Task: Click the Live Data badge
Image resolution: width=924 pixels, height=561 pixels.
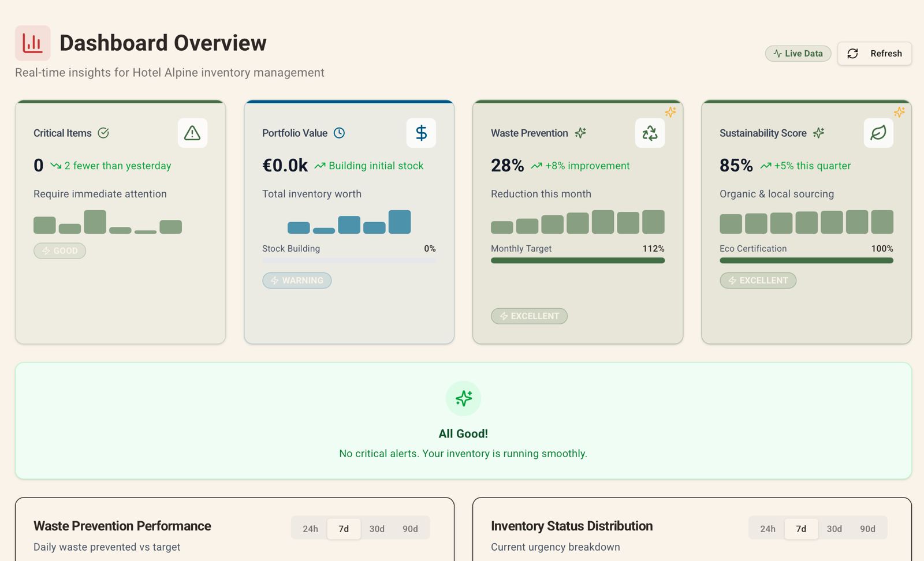Action: [x=798, y=54]
